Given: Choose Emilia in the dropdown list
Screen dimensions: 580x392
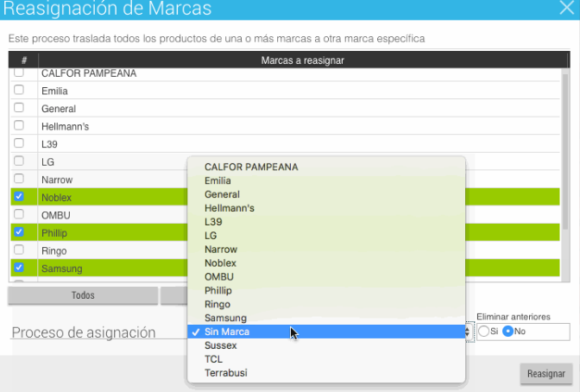Looking at the screenshot, I should coord(326,180).
